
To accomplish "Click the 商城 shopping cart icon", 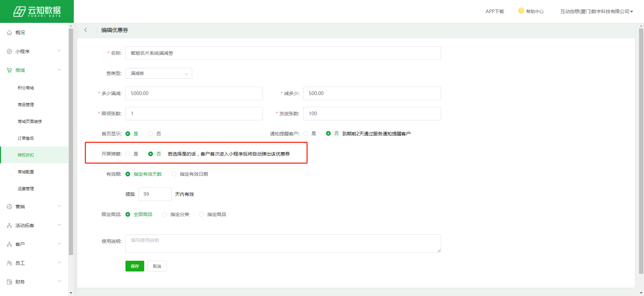I will [x=9, y=70].
